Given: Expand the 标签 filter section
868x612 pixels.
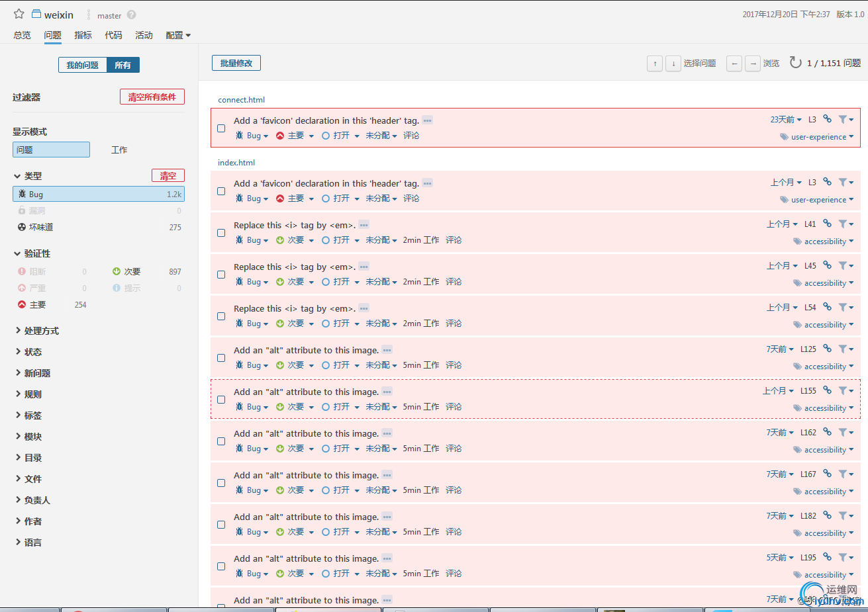Looking at the screenshot, I should 28,415.
